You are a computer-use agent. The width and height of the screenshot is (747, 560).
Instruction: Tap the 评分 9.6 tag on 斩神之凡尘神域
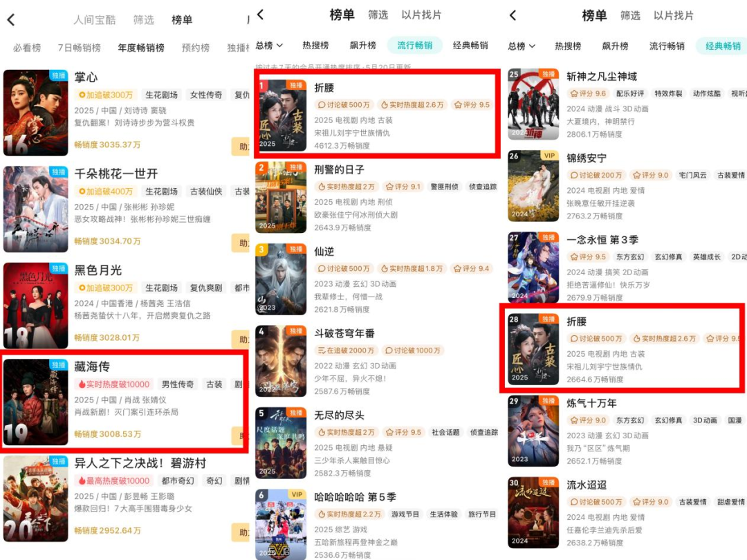589,93
